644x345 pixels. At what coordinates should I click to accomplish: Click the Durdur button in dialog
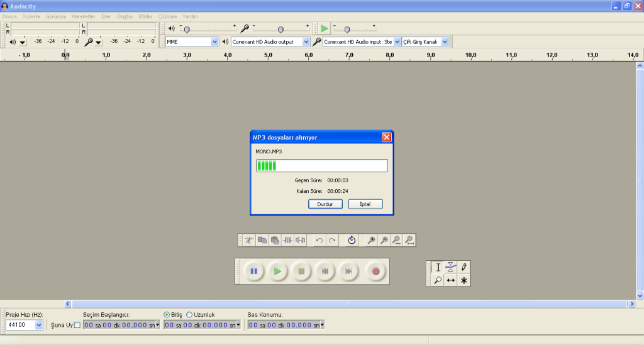click(x=325, y=204)
